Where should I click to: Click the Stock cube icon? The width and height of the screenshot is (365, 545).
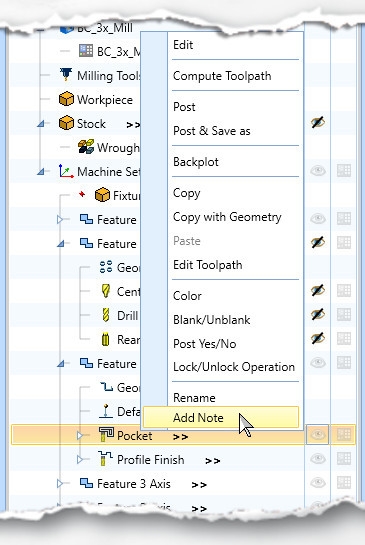click(66, 123)
